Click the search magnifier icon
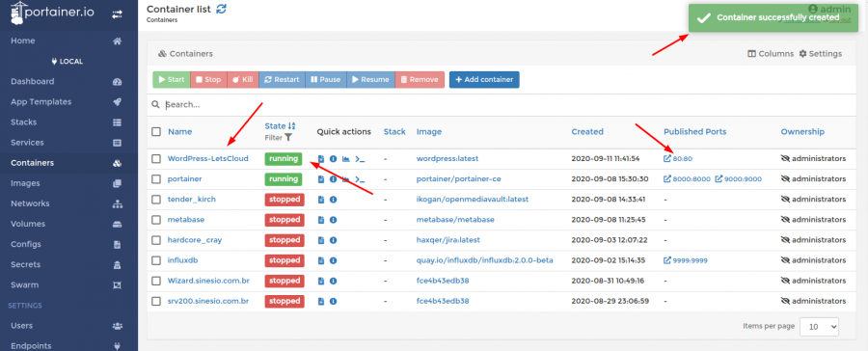Screen dimensions: 868x351 (x=156, y=105)
